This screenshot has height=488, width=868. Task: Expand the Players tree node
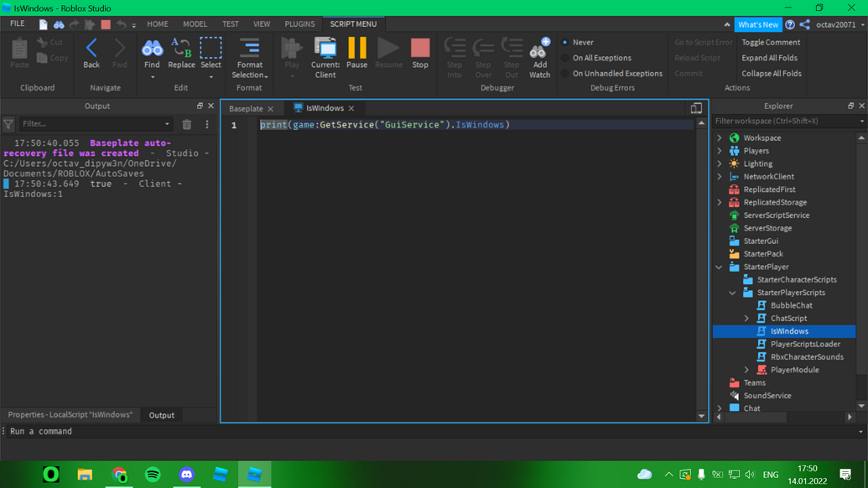pos(720,150)
